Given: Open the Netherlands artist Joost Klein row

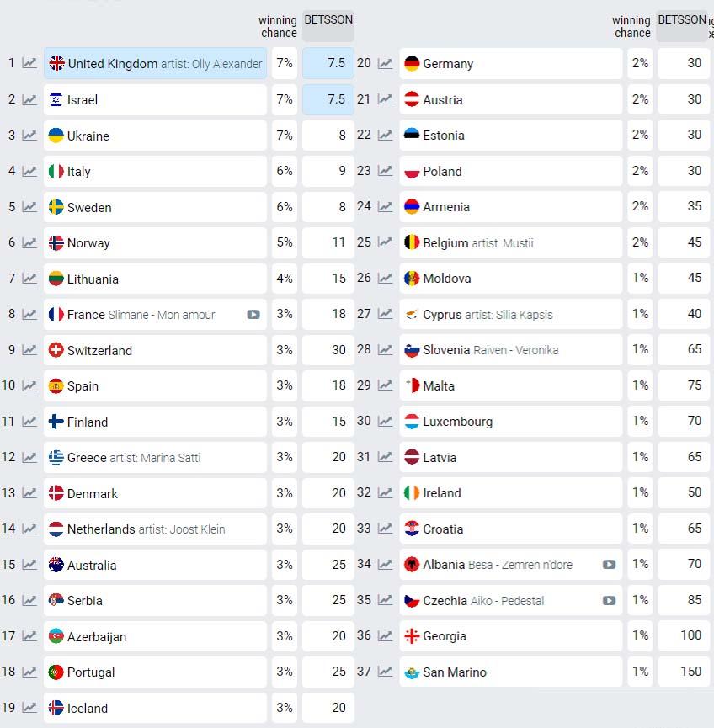Looking at the screenshot, I should pyautogui.click(x=155, y=529).
